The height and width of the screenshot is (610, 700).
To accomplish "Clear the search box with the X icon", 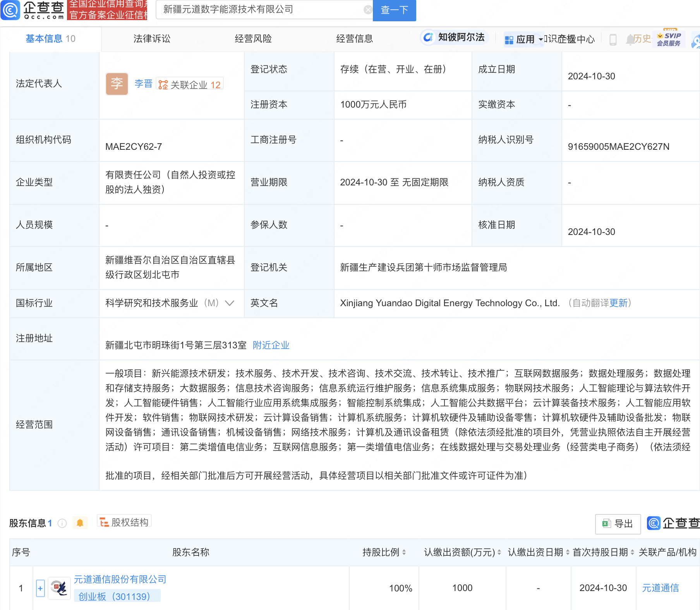I will [368, 10].
